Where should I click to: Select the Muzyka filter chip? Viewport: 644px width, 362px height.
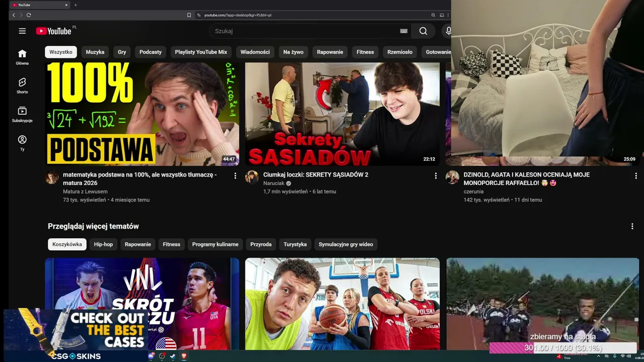[95, 52]
